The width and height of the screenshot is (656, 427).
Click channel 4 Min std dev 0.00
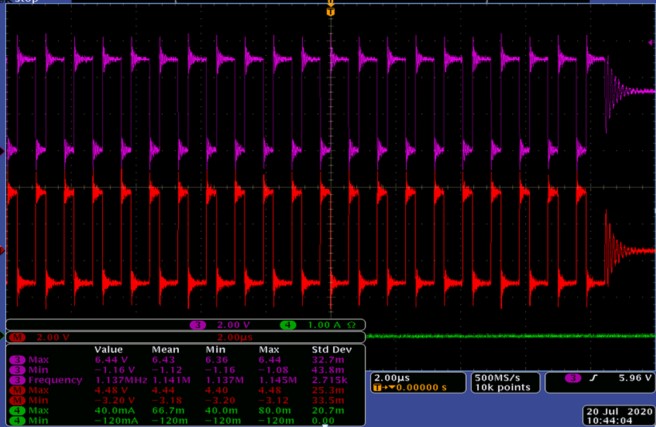click(x=323, y=421)
